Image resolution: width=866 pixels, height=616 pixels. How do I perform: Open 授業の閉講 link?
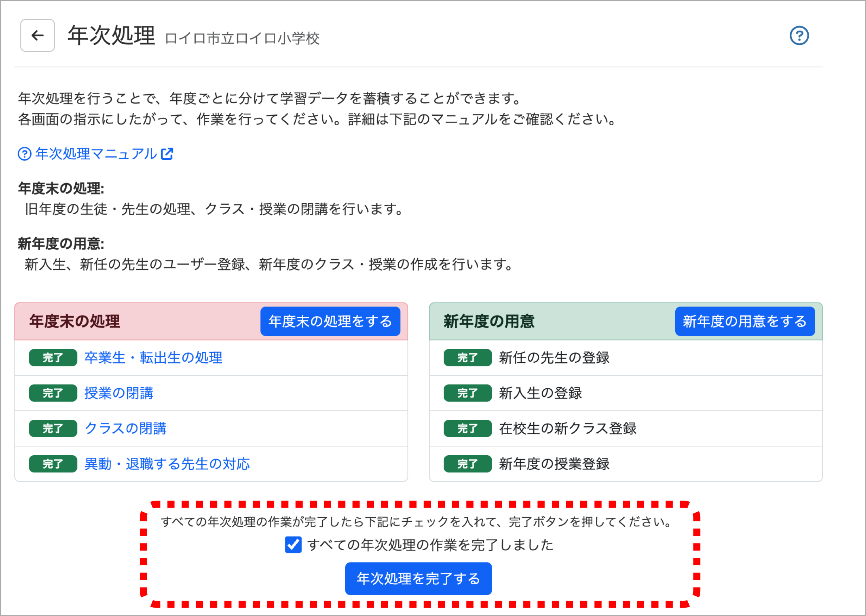119,393
